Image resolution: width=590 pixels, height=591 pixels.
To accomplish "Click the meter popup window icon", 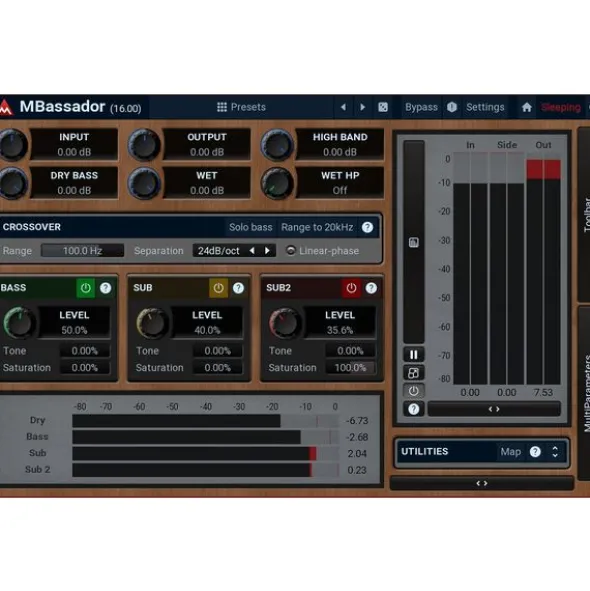I will (414, 373).
